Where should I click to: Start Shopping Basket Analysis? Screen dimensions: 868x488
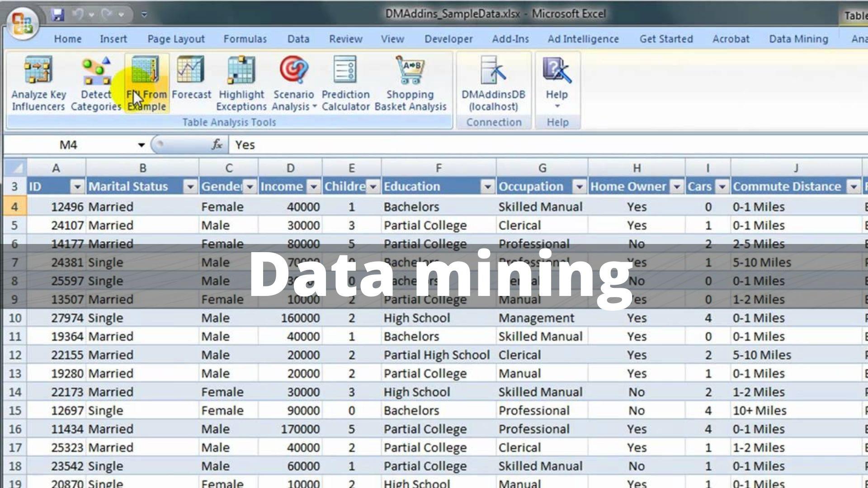pyautogui.click(x=410, y=81)
